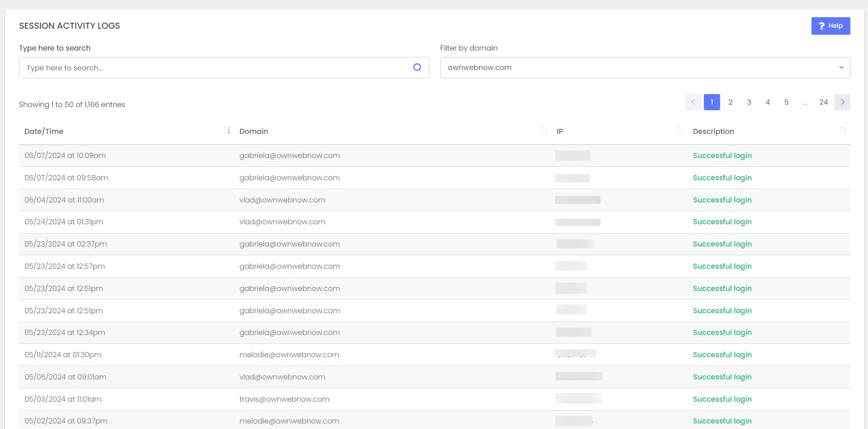Open the top 'Successful login' entry for gabriela
868x429 pixels.
722,155
